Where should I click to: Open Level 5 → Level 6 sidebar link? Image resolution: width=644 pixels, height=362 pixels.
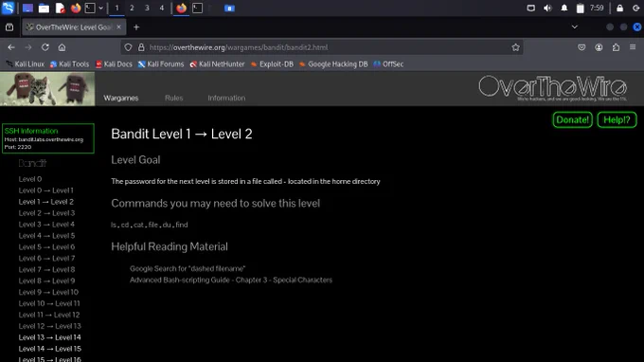[x=46, y=247]
